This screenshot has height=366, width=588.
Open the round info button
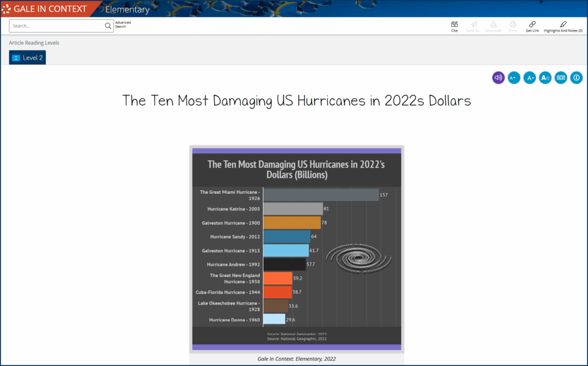(576, 78)
